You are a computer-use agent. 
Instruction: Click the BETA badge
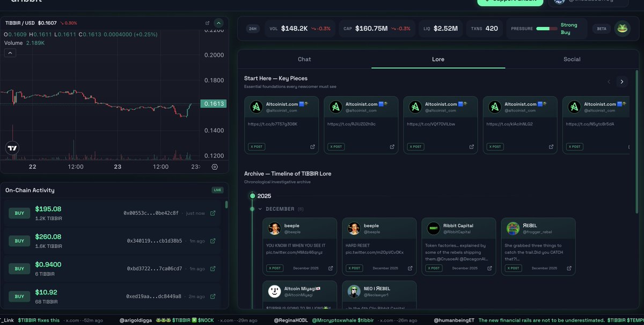(x=602, y=28)
